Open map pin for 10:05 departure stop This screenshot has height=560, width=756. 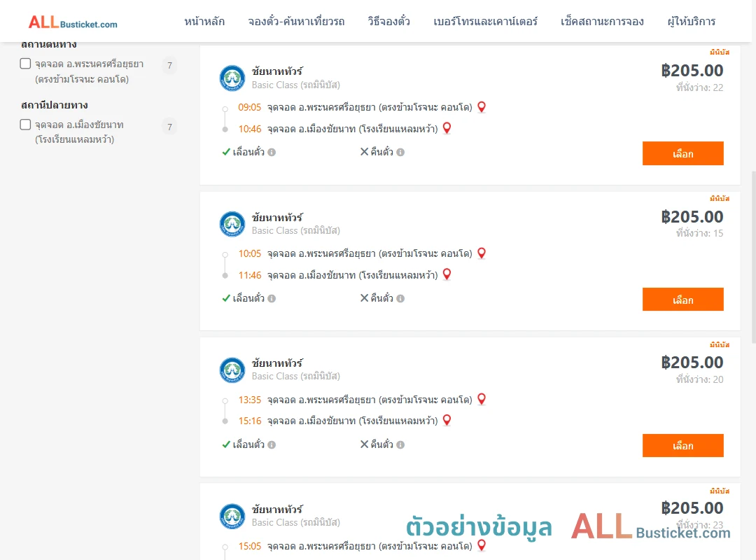(x=481, y=253)
